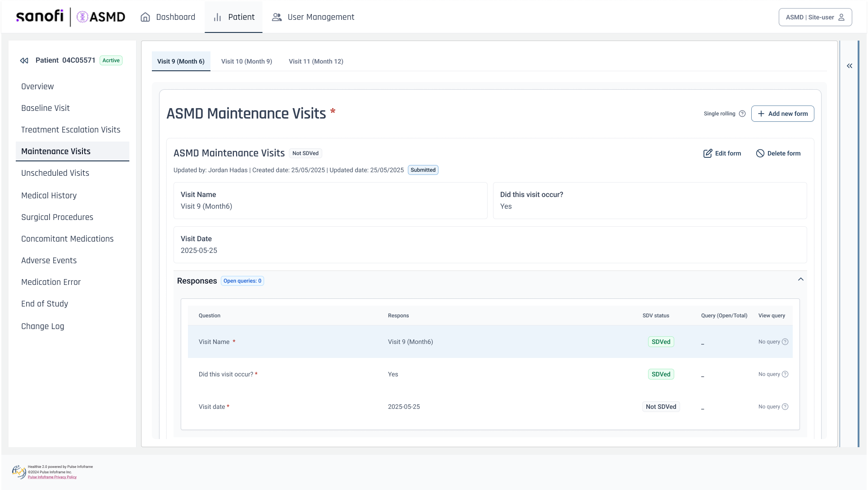Click the Submitted status badge
Viewport: 868px width, 490px height.
(423, 170)
